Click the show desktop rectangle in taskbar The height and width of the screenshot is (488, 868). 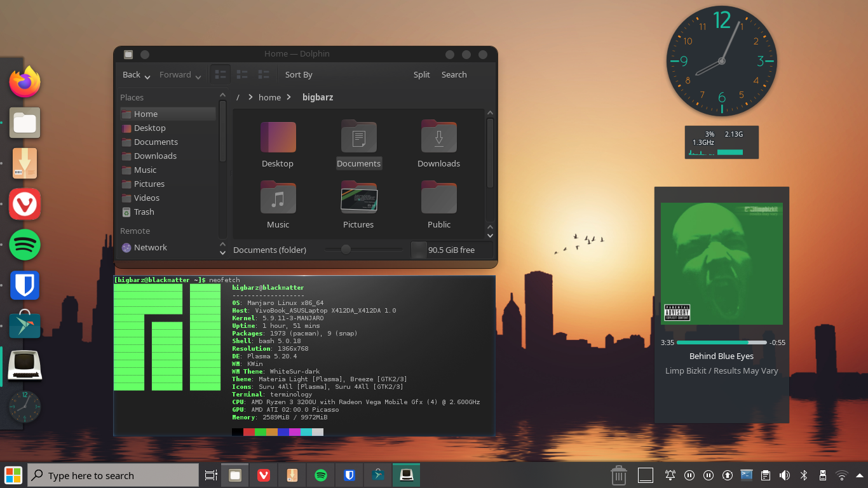click(x=646, y=475)
